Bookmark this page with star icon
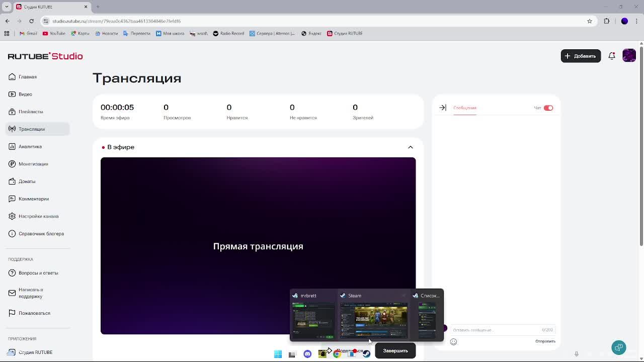The height and width of the screenshot is (362, 644). (589, 21)
